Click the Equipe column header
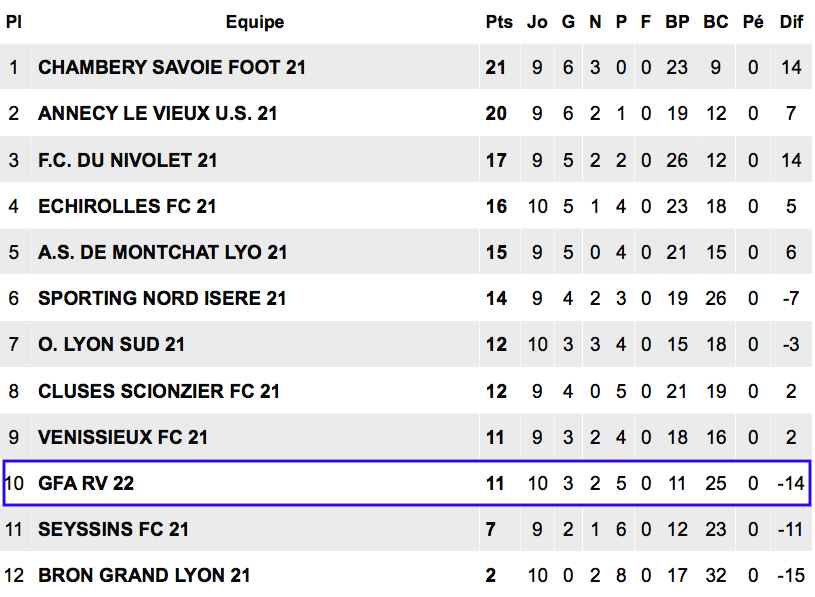 tap(255, 22)
